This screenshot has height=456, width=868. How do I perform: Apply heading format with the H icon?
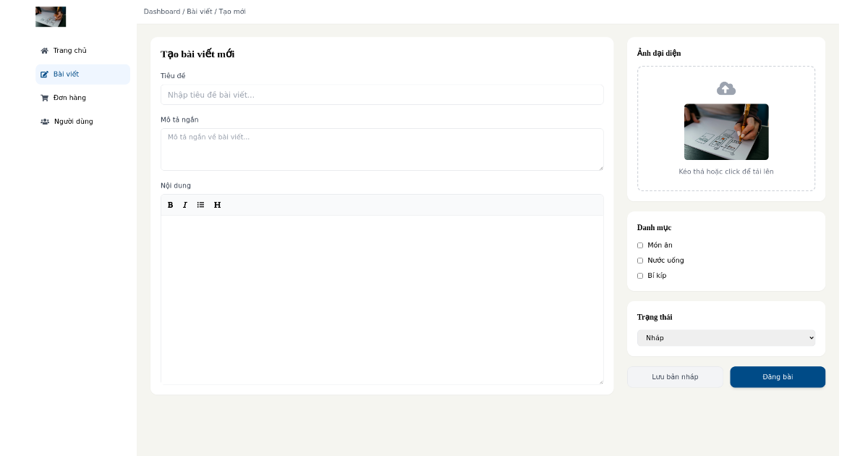tap(217, 205)
